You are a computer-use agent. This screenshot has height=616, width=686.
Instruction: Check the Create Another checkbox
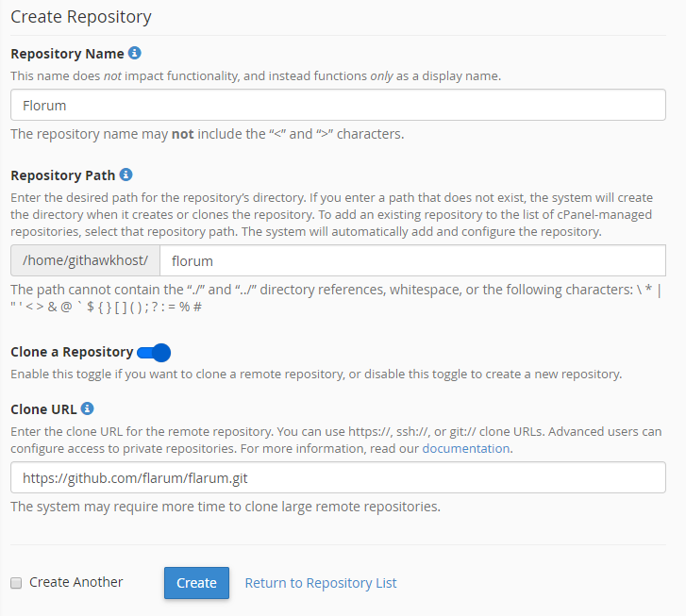[x=16, y=583]
